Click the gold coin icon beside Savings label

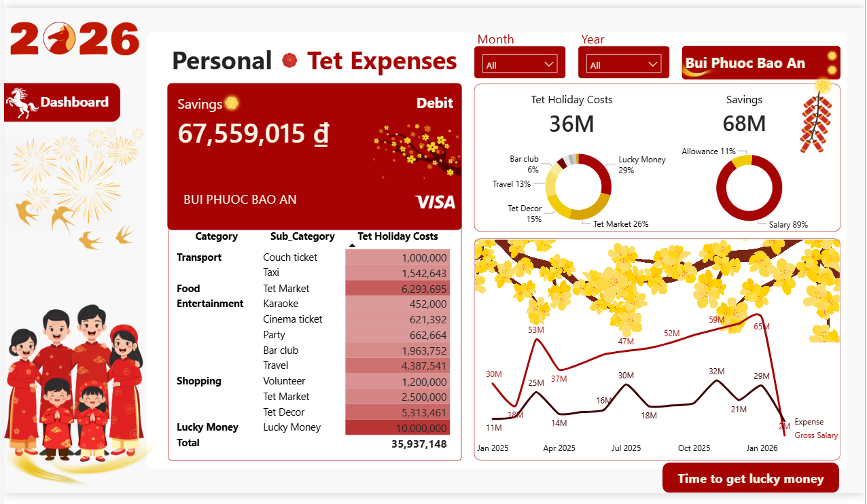point(230,102)
